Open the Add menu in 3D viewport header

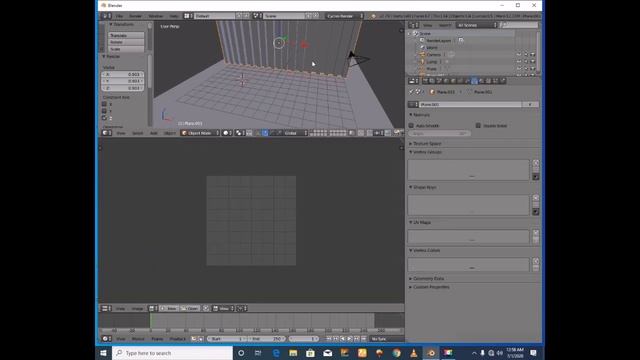(153, 133)
